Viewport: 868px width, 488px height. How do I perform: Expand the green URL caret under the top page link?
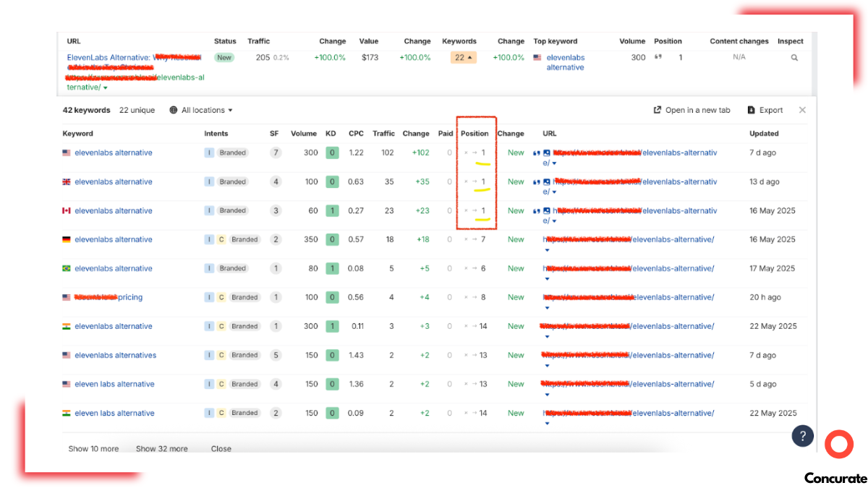pyautogui.click(x=106, y=87)
